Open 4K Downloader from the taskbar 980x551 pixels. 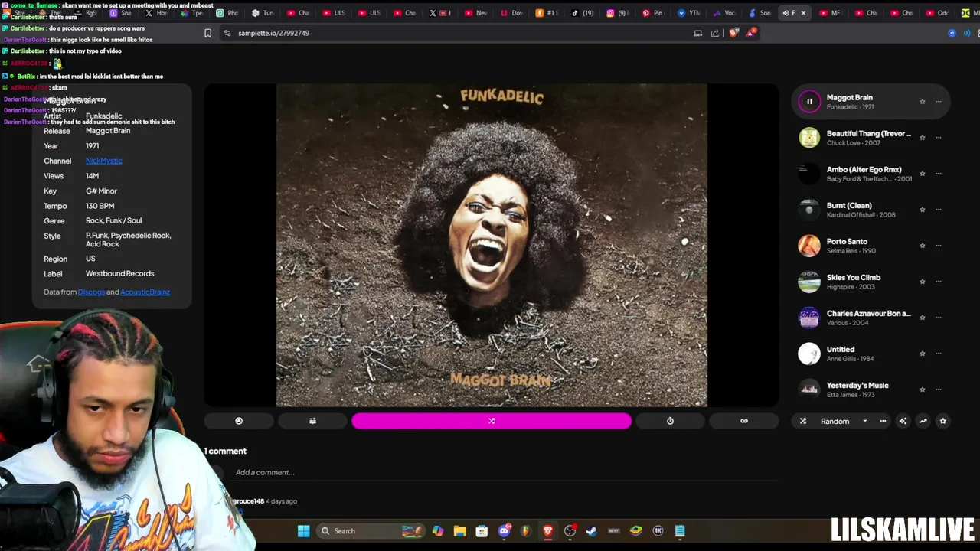[658, 531]
